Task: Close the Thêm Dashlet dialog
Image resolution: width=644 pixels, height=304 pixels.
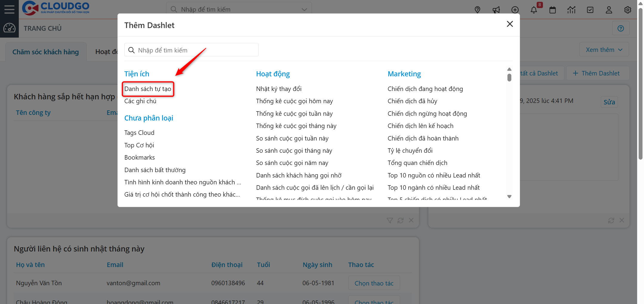Action: tap(510, 24)
